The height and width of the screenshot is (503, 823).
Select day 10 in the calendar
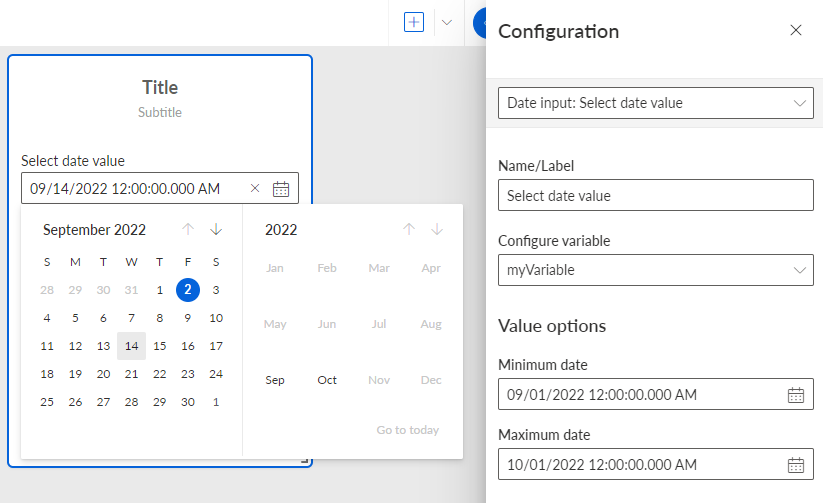pyautogui.click(x=216, y=318)
